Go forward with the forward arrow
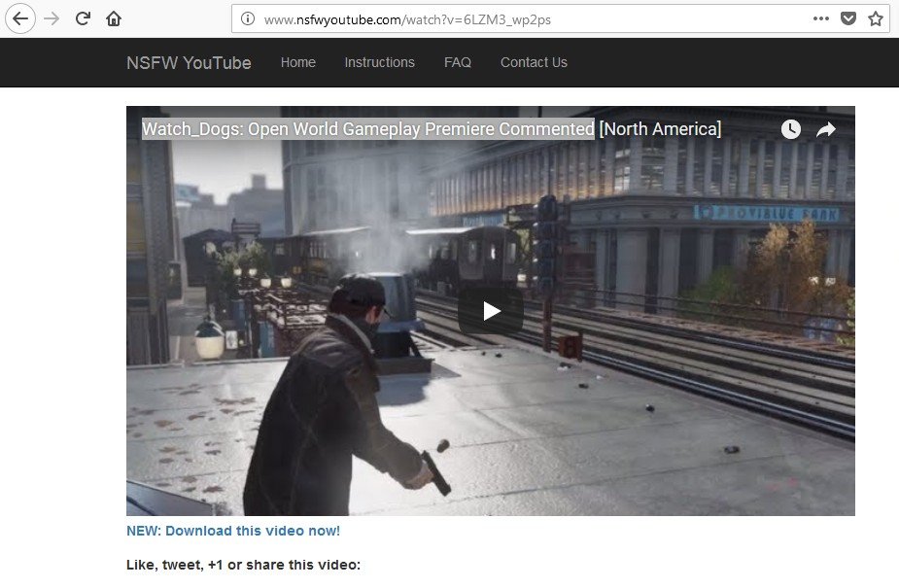The image size is (899, 588). click(x=52, y=18)
